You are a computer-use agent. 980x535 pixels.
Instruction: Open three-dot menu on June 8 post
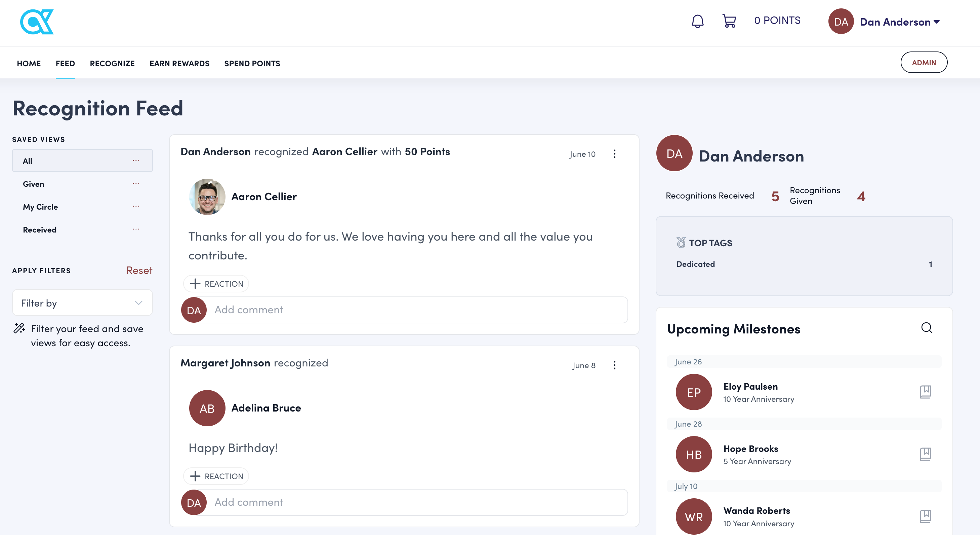(x=614, y=365)
